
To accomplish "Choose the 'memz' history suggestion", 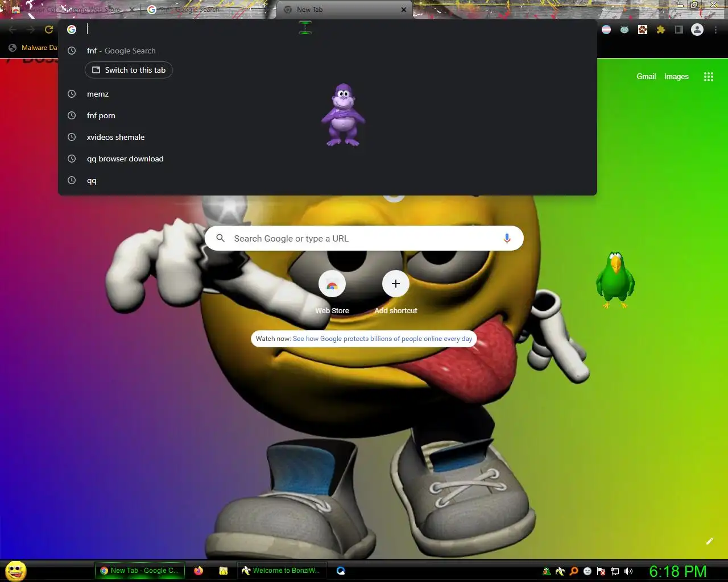I will tap(328, 94).
